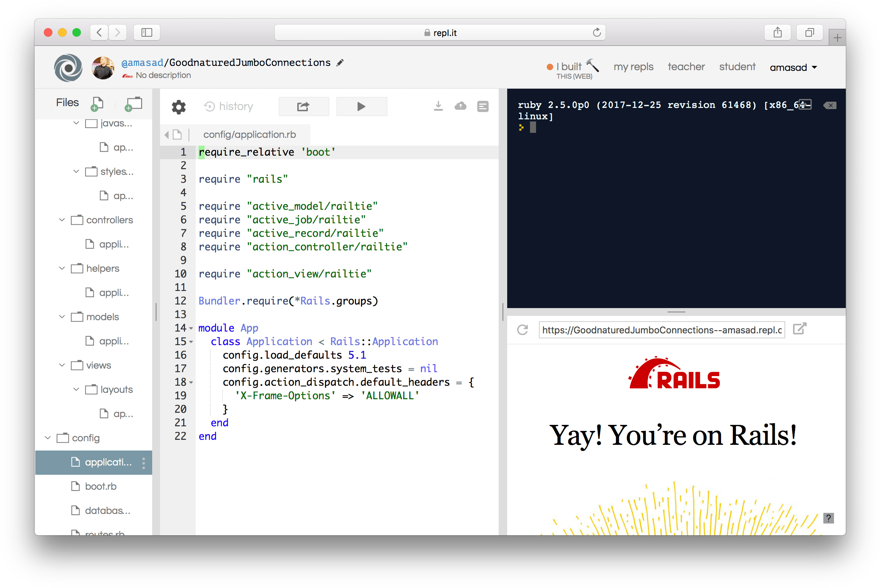This screenshot has height=588, width=880.
Task: View the code history
Action: click(x=228, y=106)
